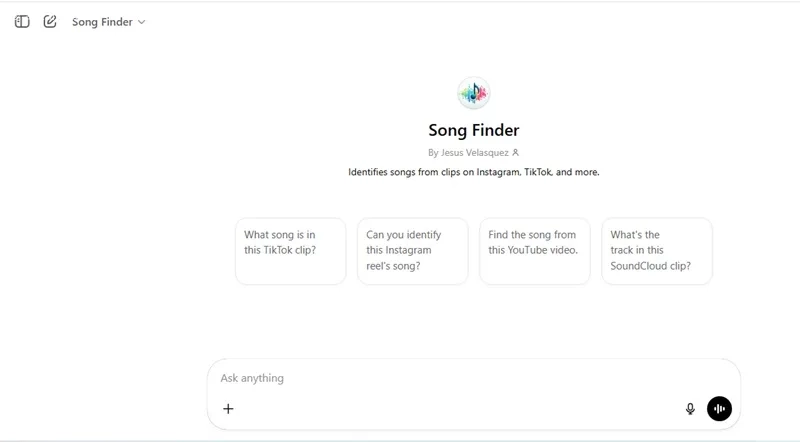Start a new chat with the compose icon
The image size is (800, 442).
50,21
